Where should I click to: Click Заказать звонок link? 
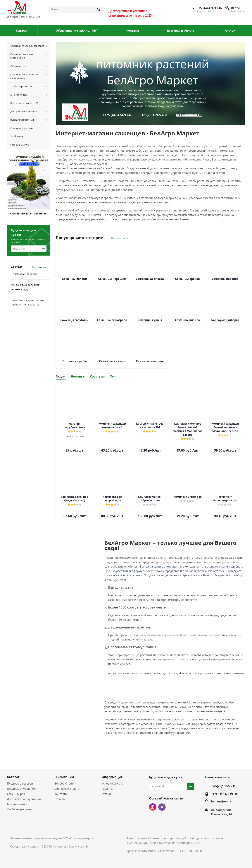tap(206, 12)
